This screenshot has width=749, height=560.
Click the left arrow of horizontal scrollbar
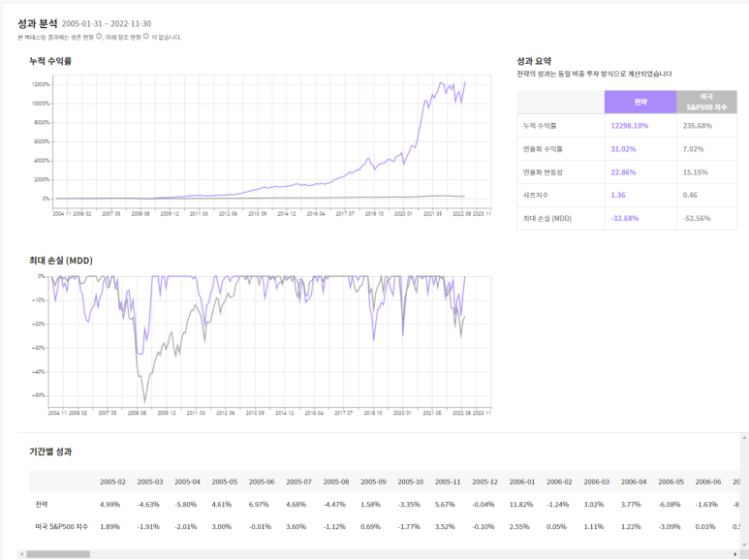point(20,554)
